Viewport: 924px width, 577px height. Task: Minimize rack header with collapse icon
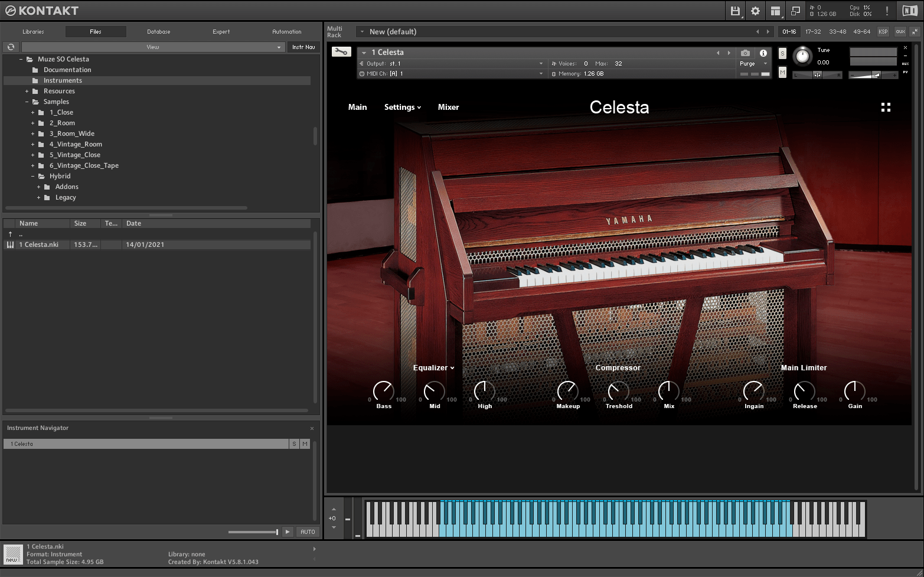pos(915,31)
